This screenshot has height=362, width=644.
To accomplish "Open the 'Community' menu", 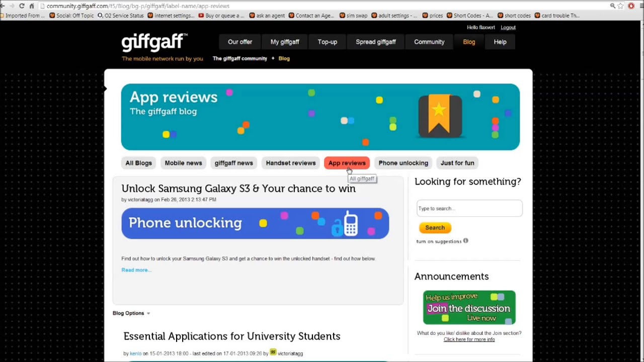I will point(429,42).
